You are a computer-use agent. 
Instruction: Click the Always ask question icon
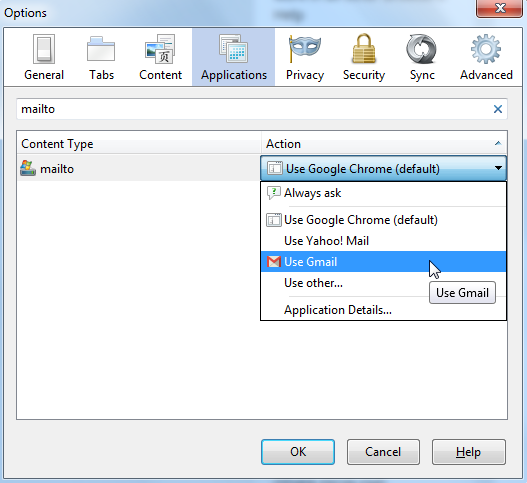pyautogui.click(x=273, y=193)
